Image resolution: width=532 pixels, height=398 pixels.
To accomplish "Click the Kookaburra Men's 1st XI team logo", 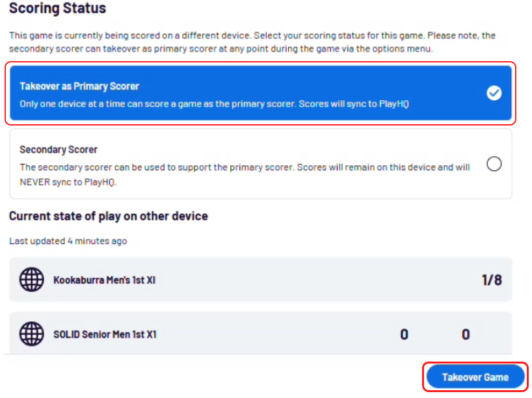I will point(31,280).
